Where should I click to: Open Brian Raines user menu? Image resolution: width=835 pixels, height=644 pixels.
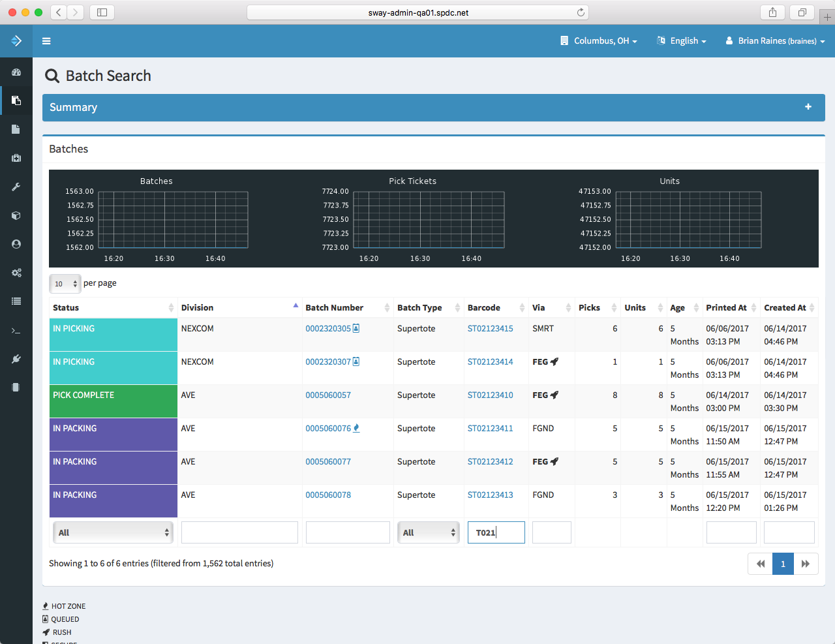click(x=775, y=41)
